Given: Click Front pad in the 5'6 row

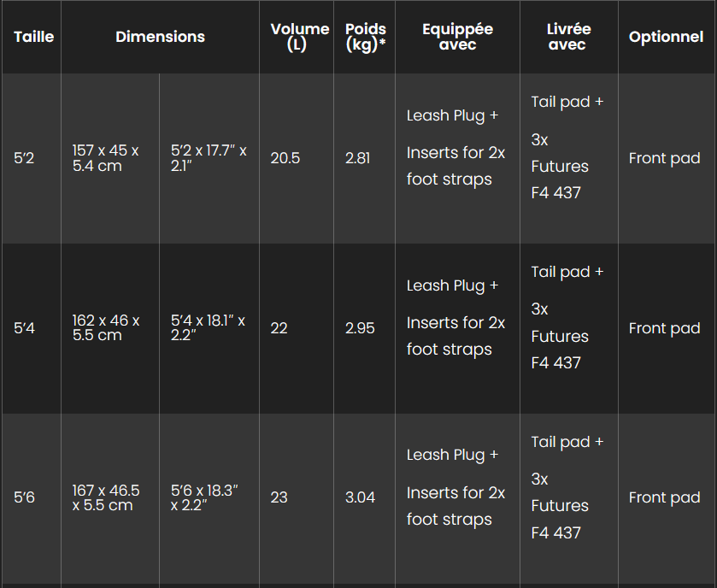Looking at the screenshot, I should [664, 497].
